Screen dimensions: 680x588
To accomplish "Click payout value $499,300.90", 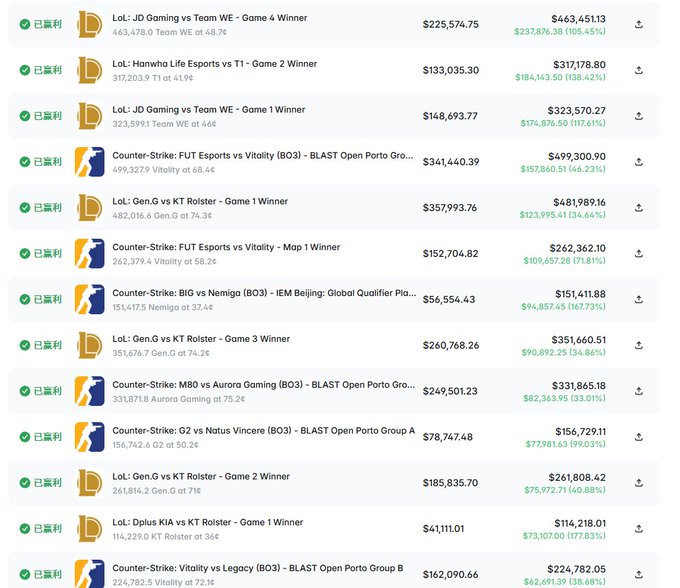I will point(577,157).
